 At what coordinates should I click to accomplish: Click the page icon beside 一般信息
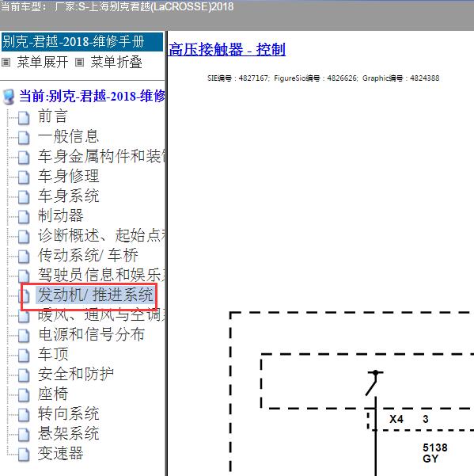tap(24, 138)
